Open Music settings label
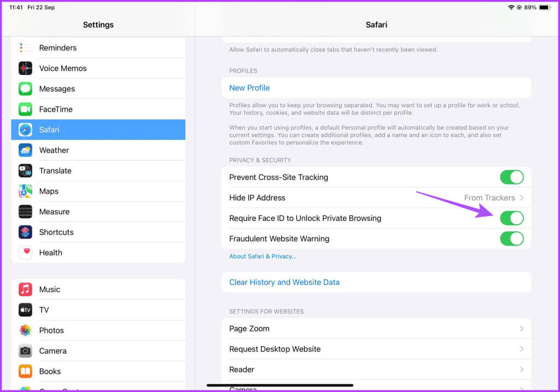 pyautogui.click(x=50, y=290)
